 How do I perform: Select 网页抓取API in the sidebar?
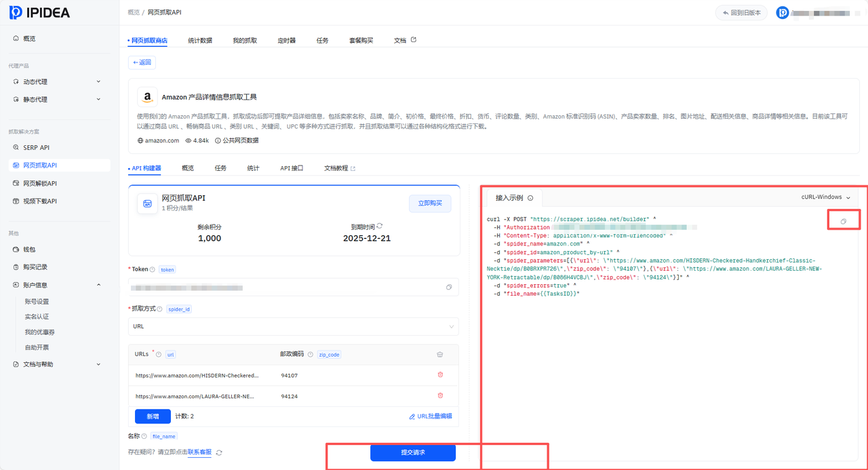point(60,165)
